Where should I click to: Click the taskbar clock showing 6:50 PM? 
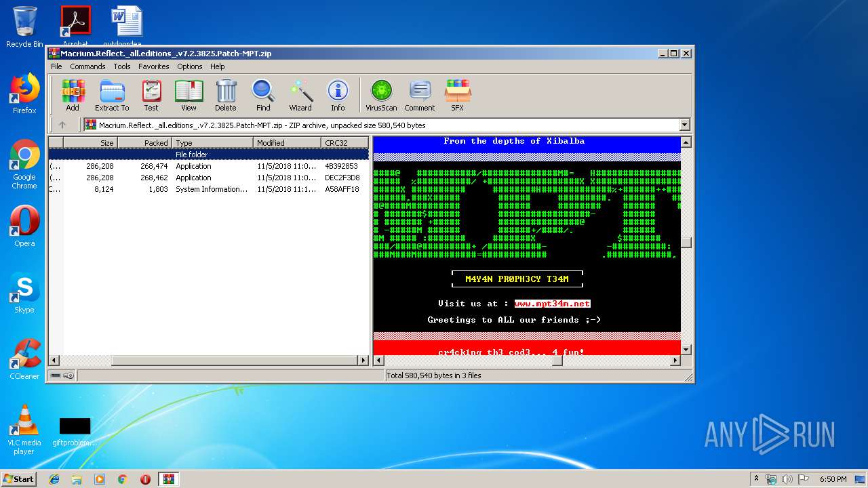[x=833, y=479]
